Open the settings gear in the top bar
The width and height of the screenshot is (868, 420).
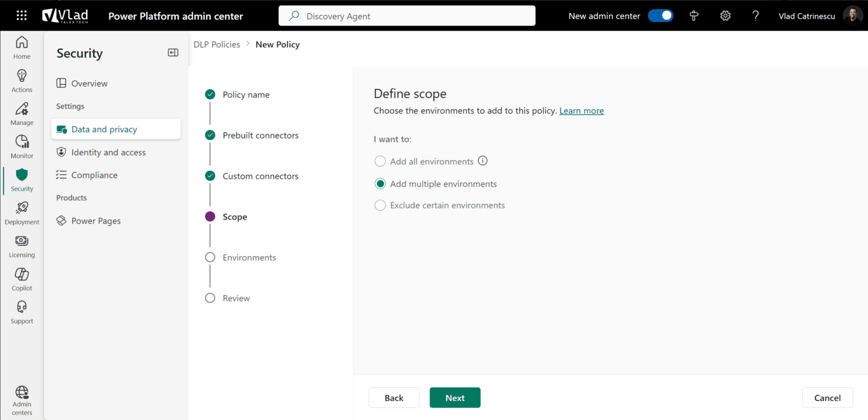click(x=725, y=16)
